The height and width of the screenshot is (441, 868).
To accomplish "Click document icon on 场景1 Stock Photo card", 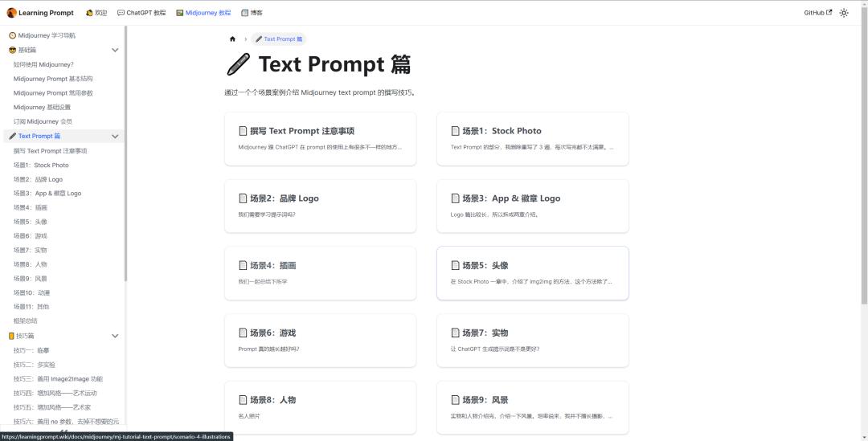I will click(455, 131).
